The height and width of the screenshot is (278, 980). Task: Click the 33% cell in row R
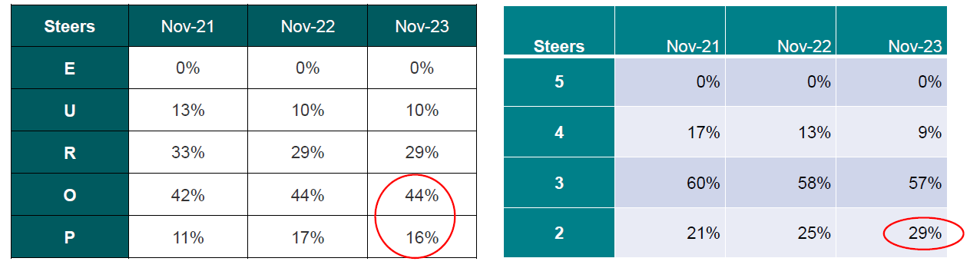187,153
